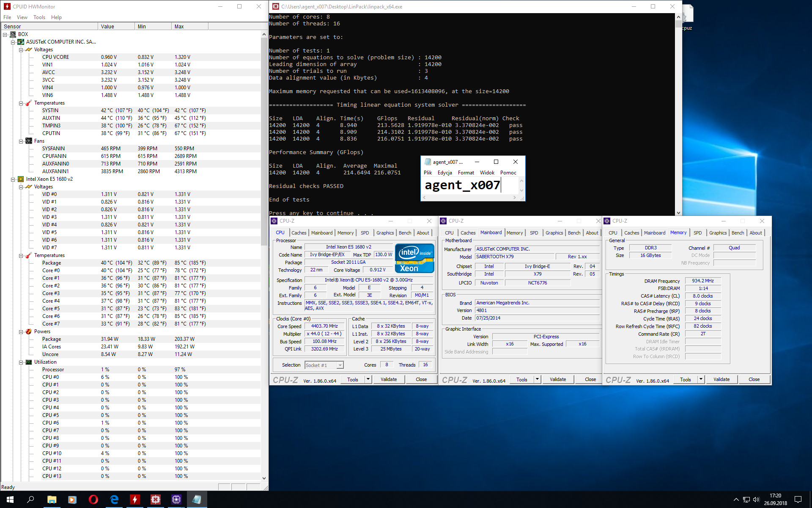The image size is (812, 508).
Task: Click the first CPU-Z window title icon
Action: [x=274, y=221]
